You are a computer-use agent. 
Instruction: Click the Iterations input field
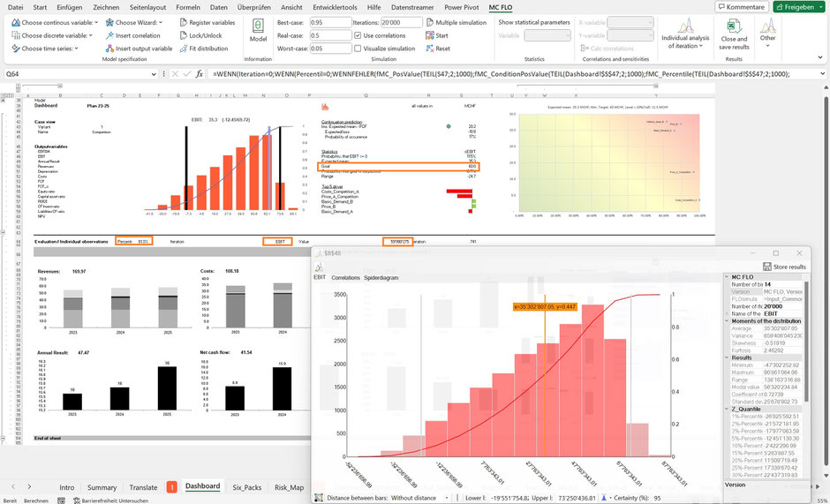[401, 22]
